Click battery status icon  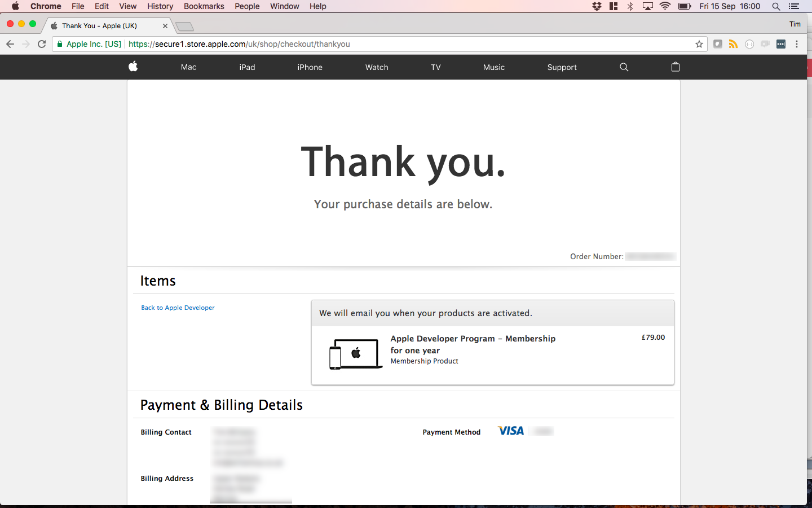(685, 6)
